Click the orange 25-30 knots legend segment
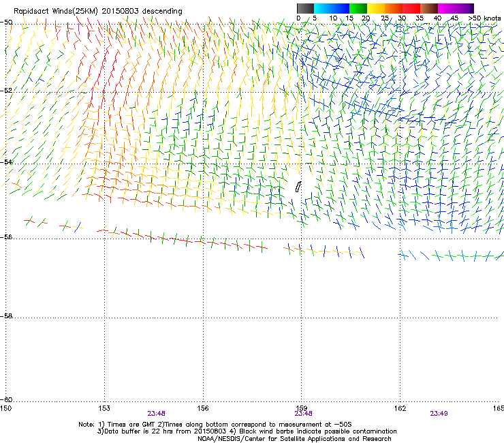The width and height of the screenshot is (504, 443). (394, 8)
